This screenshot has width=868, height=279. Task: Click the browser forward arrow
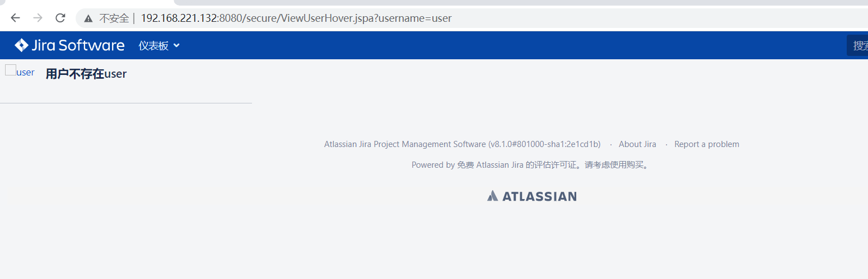[38, 18]
